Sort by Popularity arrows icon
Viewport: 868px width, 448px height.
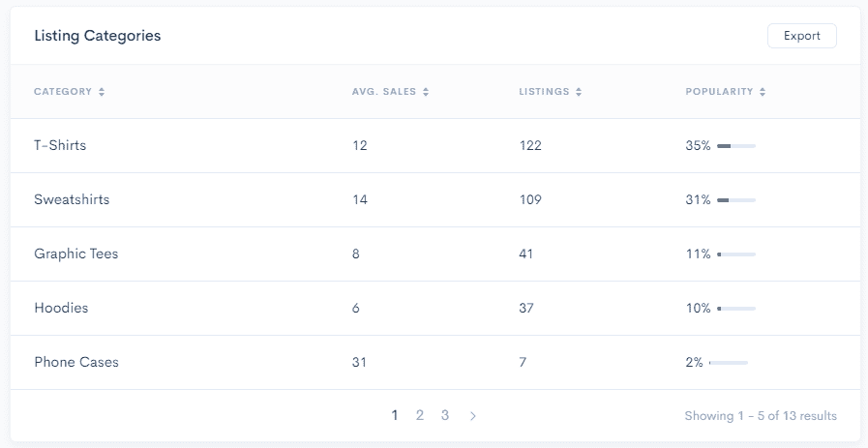(x=763, y=93)
